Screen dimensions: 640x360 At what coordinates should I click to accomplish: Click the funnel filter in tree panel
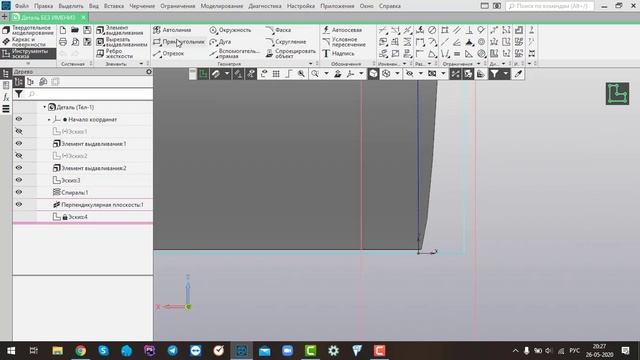tap(19, 94)
